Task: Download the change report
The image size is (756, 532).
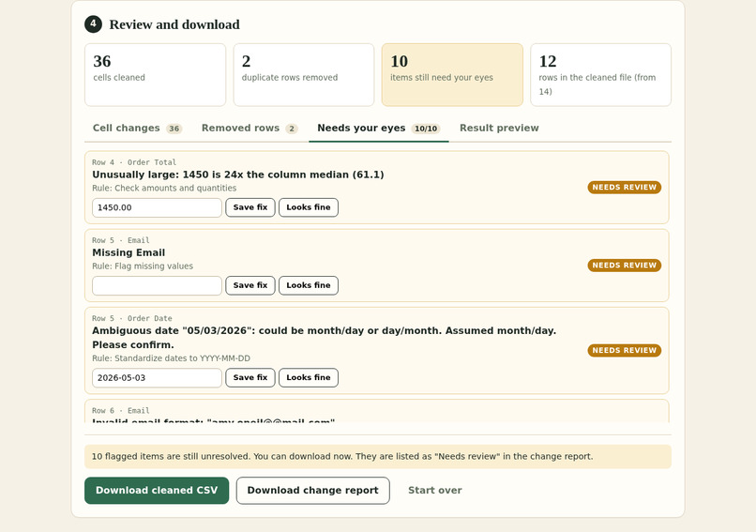Action: tap(313, 491)
